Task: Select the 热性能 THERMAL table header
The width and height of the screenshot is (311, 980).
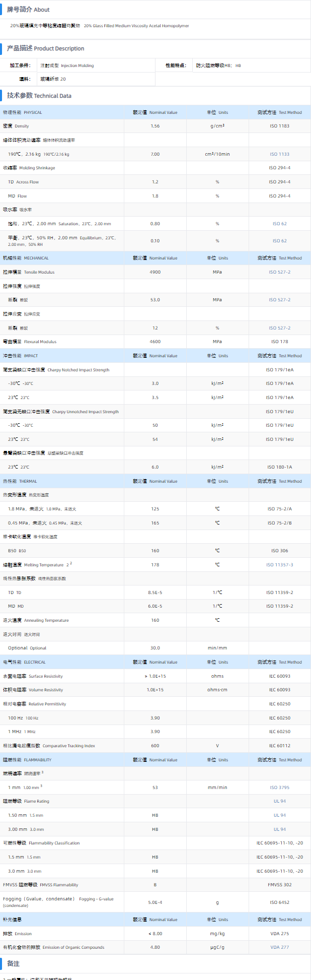Action: (x=20, y=481)
